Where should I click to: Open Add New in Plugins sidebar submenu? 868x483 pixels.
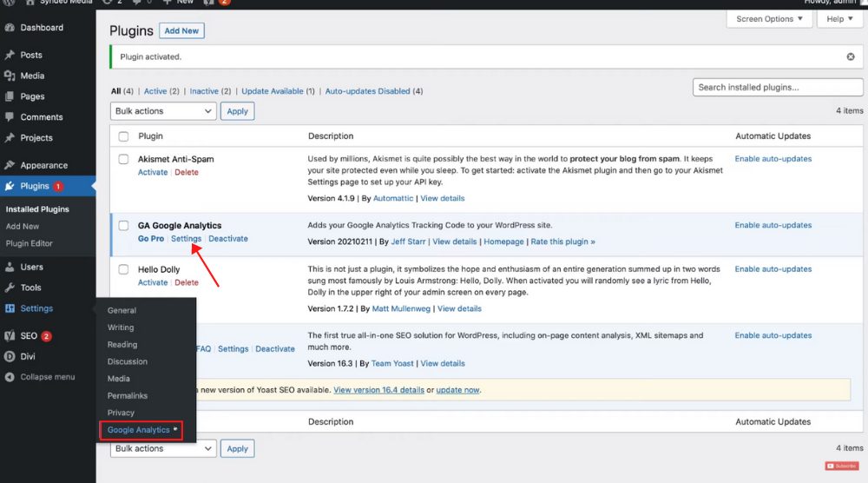coord(23,226)
